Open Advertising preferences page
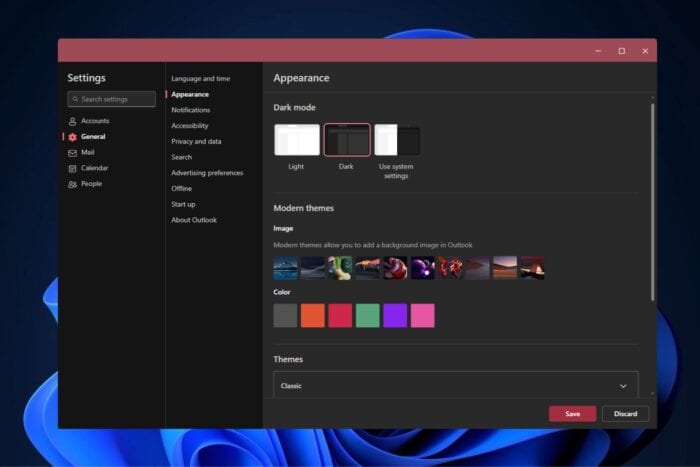This screenshot has height=467, width=700. 207,173
